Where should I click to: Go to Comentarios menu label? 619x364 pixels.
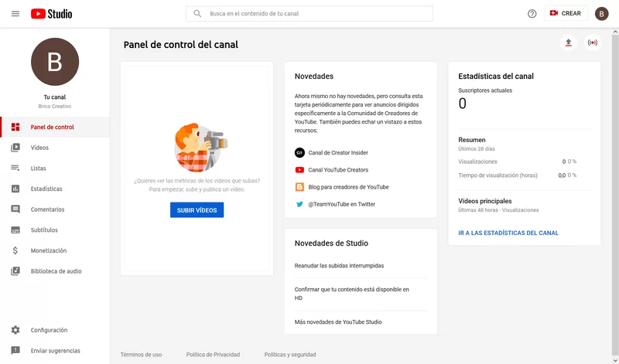[47, 209]
